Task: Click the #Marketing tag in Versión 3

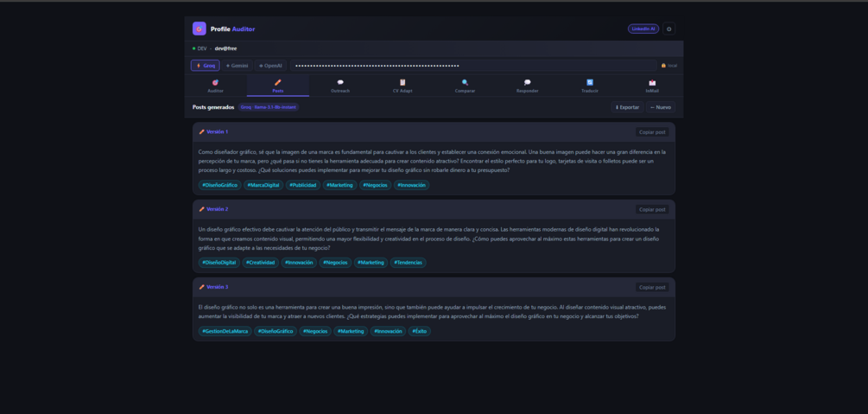Action: tap(351, 331)
